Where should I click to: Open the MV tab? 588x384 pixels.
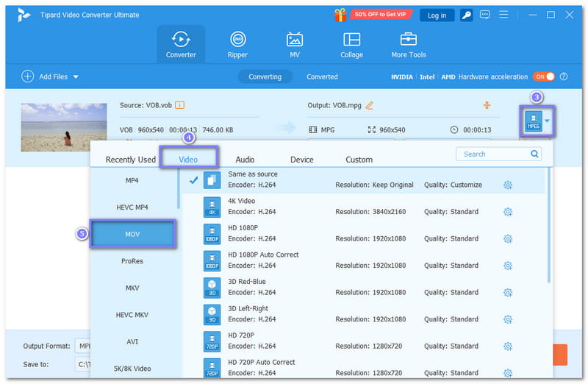click(x=295, y=44)
